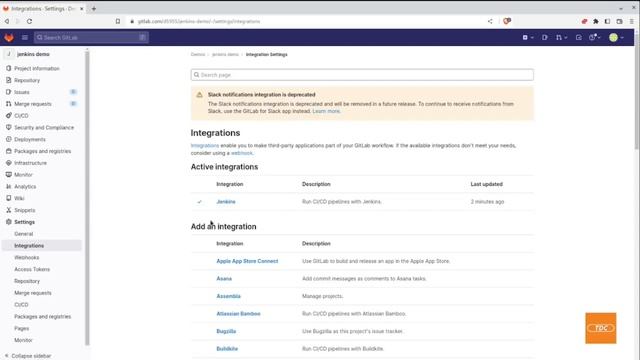640x360 pixels.
Task: Open the browser extensions puzzle icon
Action: [x=596, y=21]
